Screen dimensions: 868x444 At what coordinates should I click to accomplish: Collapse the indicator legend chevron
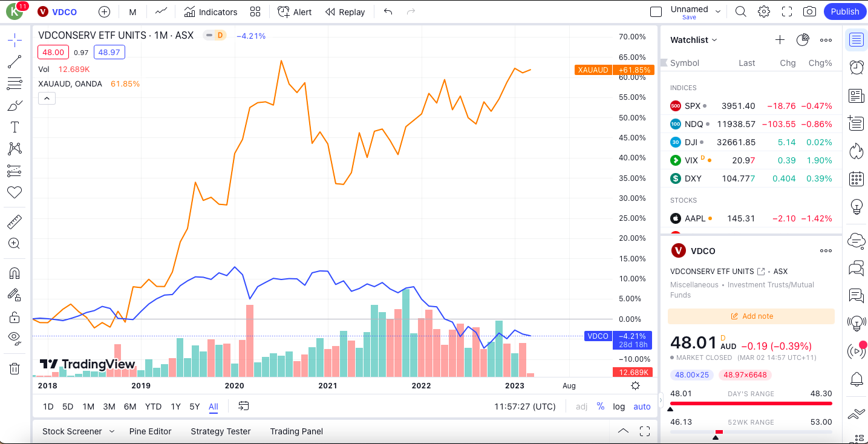[x=47, y=98]
